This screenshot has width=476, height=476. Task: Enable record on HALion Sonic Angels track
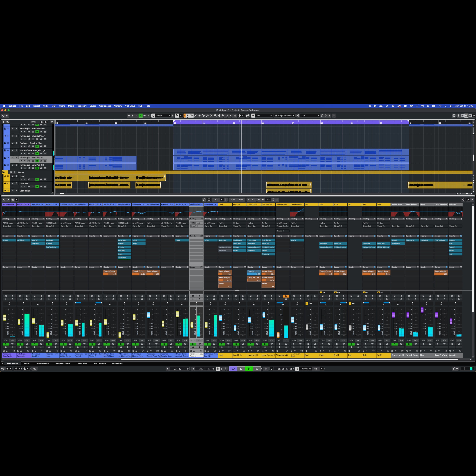[21, 154]
